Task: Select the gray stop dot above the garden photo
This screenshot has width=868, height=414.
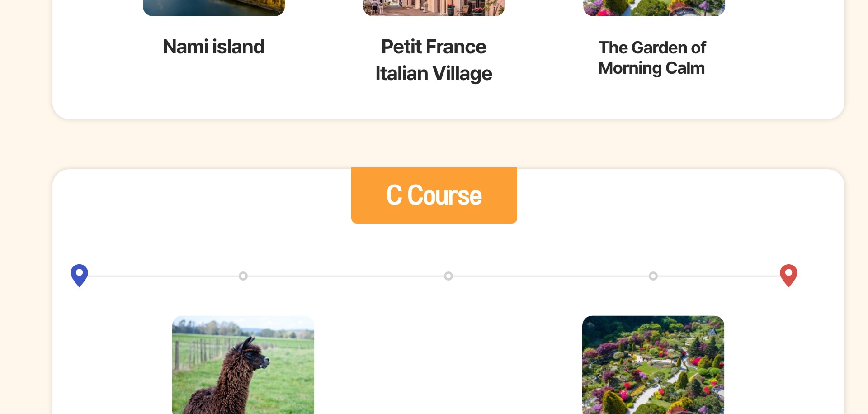Action: (653, 276)
